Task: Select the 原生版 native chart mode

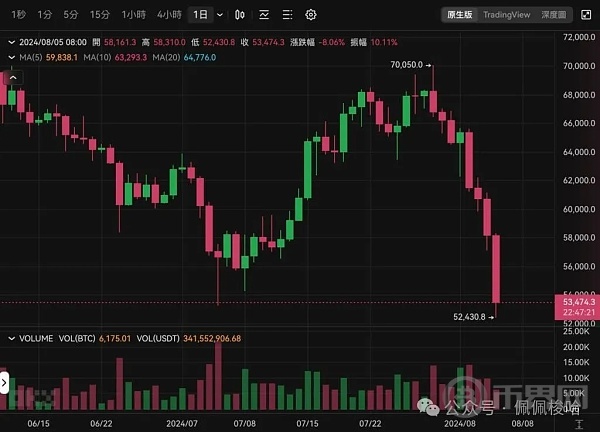Action: (x=461, y=15)
